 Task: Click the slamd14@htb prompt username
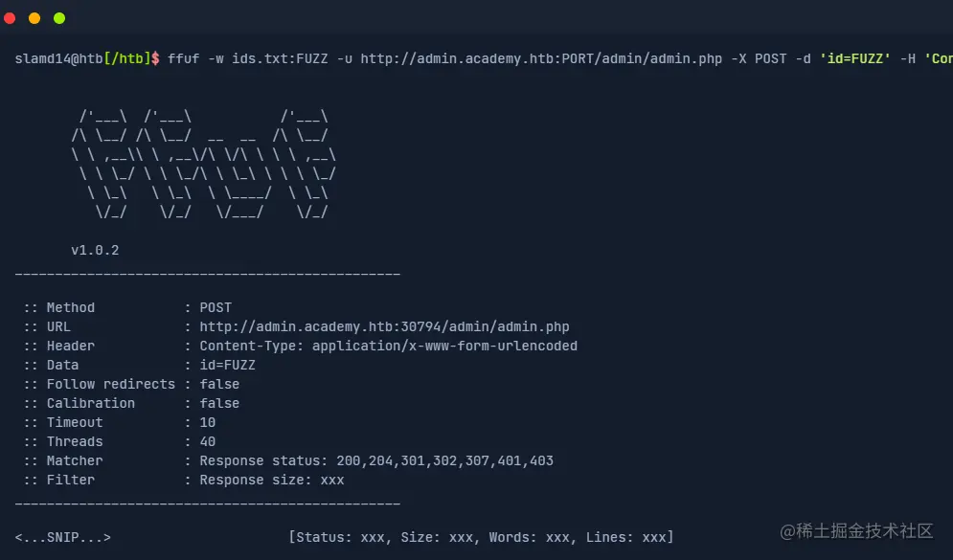(53, 59)
